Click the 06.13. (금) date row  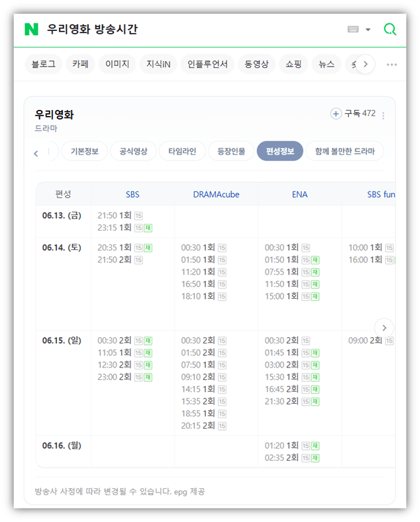tap(62, 216)
